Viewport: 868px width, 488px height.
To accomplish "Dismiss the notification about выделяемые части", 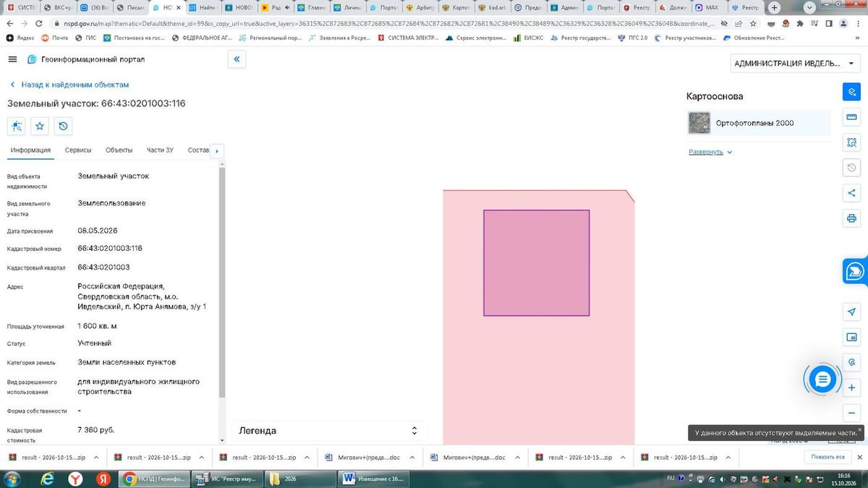I will 859,430.
